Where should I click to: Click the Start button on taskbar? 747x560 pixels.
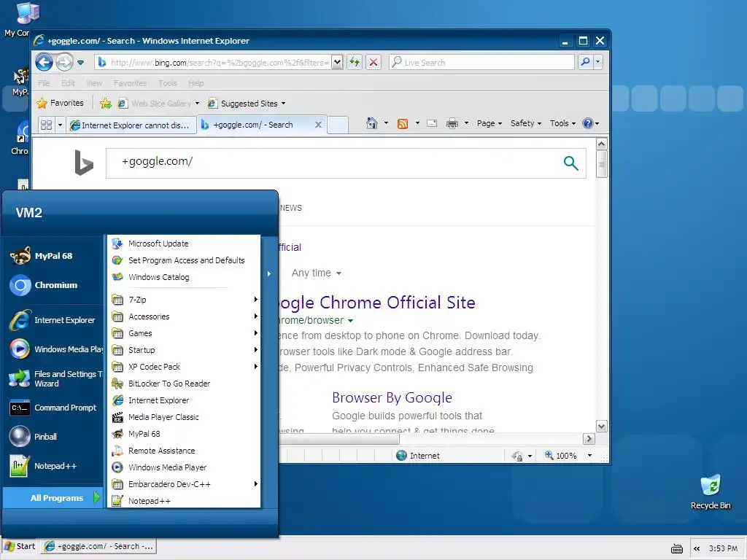(x=20, y=547)
